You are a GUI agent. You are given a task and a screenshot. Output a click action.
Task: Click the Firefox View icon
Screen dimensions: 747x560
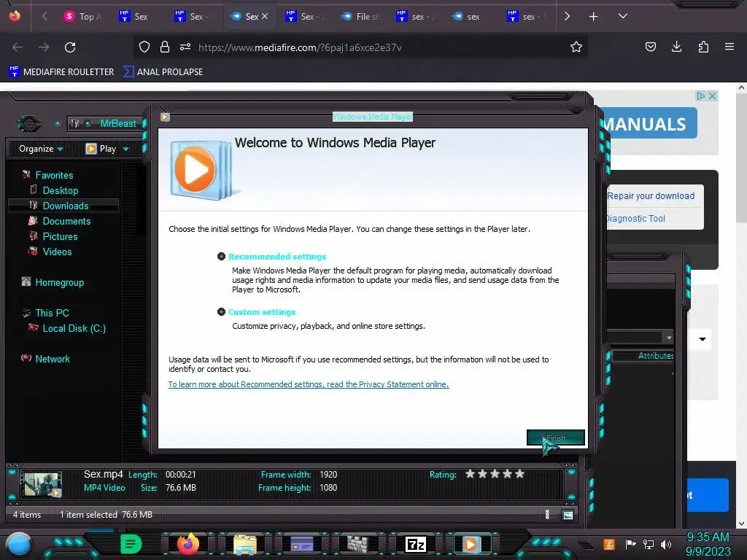15,16
